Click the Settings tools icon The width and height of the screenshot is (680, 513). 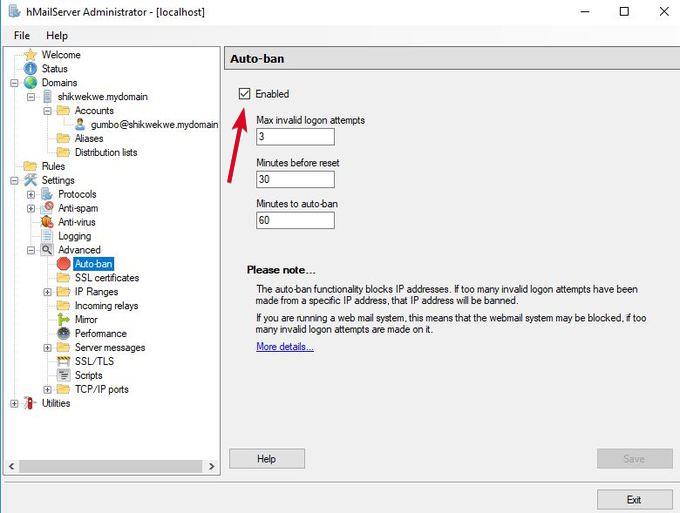pyautogui.click(x=30, y=180)
